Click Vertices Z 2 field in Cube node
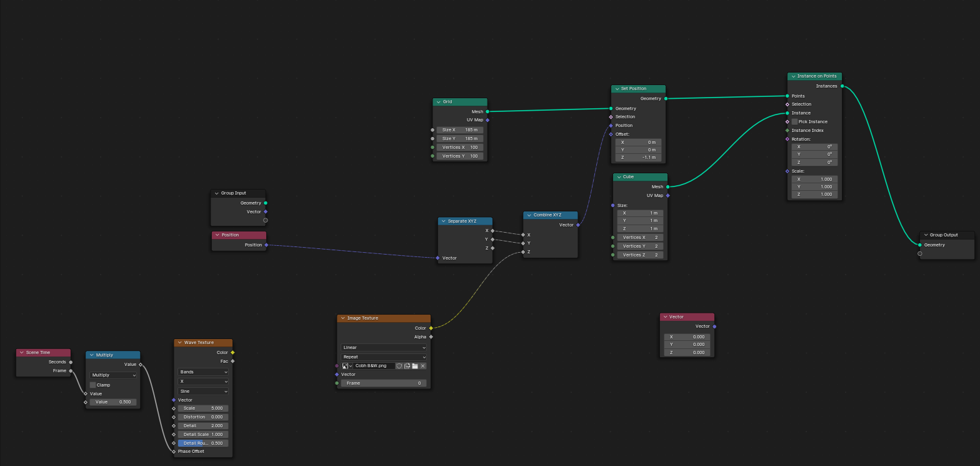 tap(640, 255)
